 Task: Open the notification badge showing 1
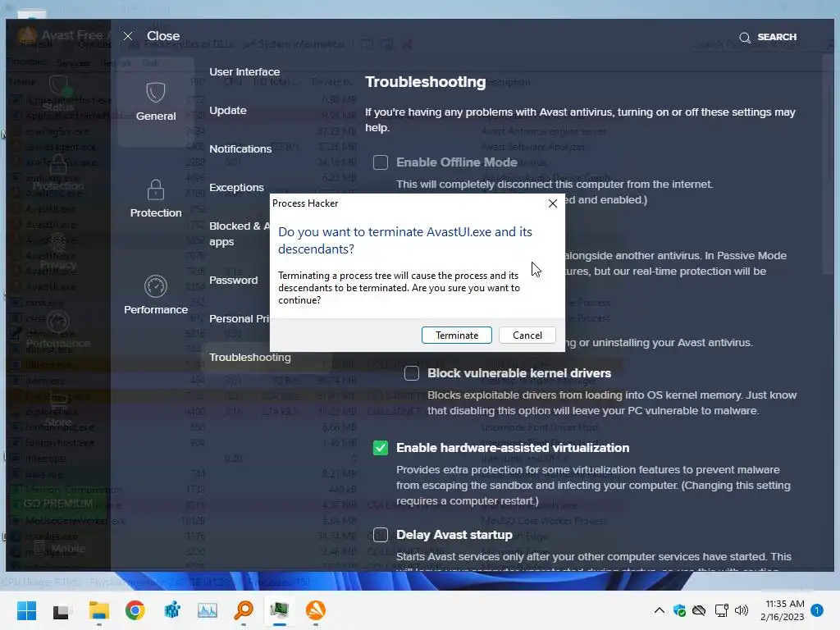coord(817,610)
